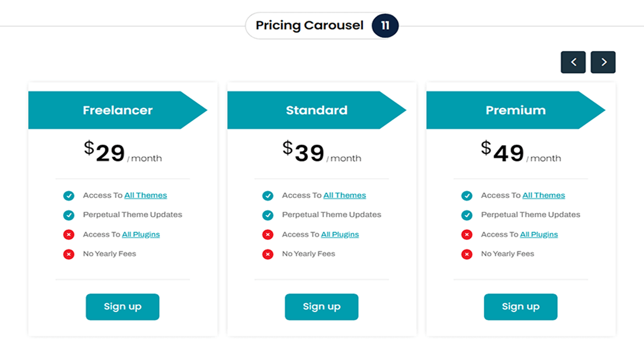This screenshot has height=359, width=644.
Task: Sign up for the Standard plan
Action: pyautogui.click(x=322, y=307)
